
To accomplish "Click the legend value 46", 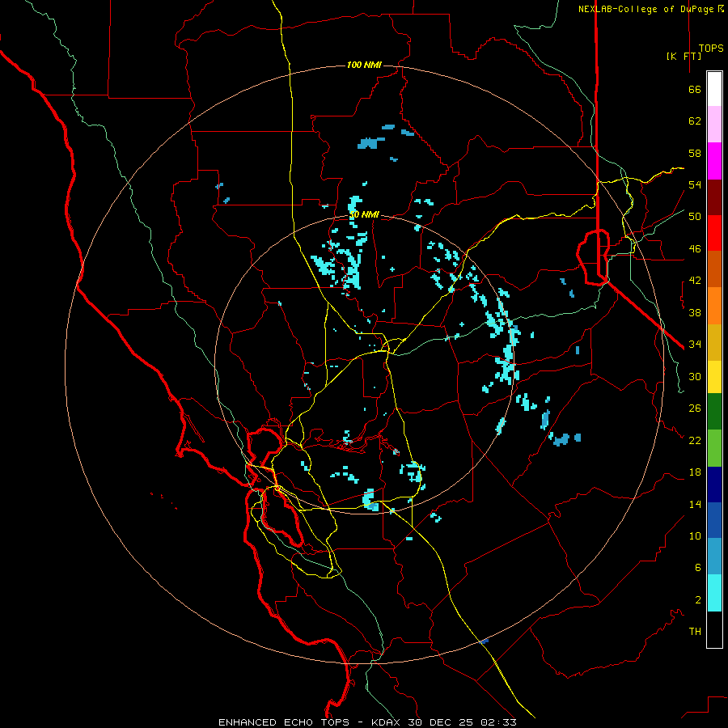I will click(x=695, y=249).
